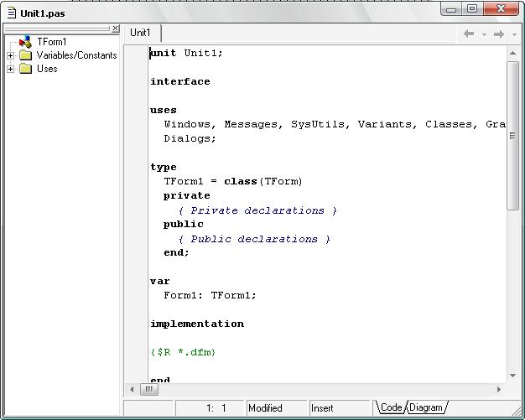This screenshot has width=525, height=420.
Task: Close the Code Explorer panel
Action: tap(115, 29)
